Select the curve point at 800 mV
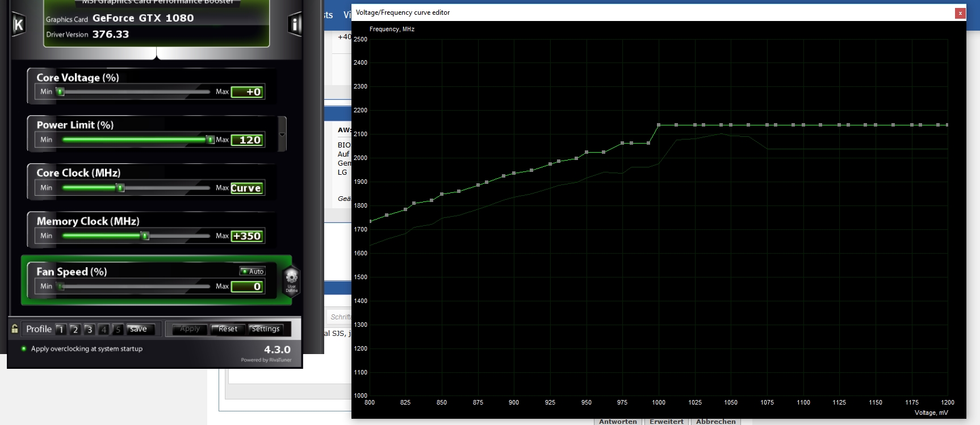 pyautogui.click(x=370, y=221)
